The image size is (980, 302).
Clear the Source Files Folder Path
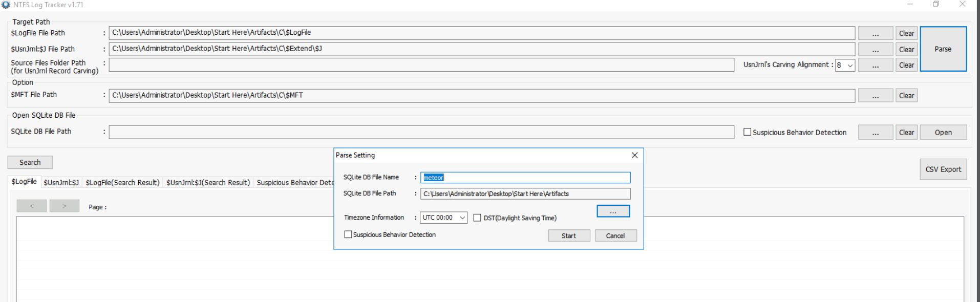coord(906,65)
